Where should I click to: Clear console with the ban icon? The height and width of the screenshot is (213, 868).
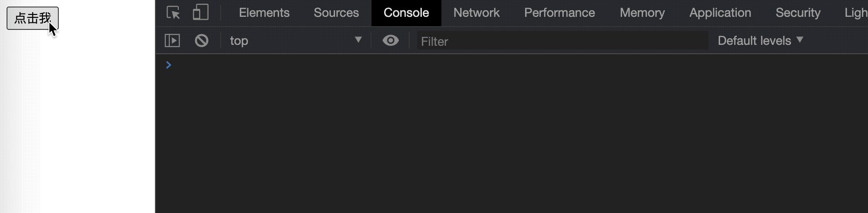tap(202, 41)
